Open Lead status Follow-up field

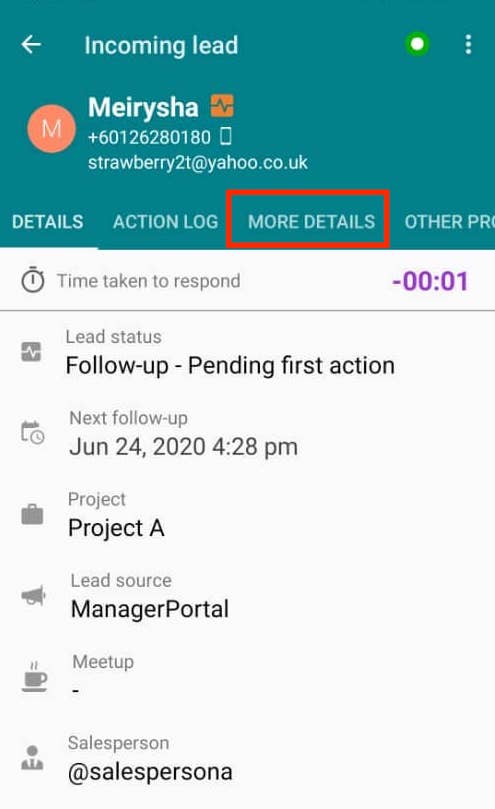click(247, 352)
